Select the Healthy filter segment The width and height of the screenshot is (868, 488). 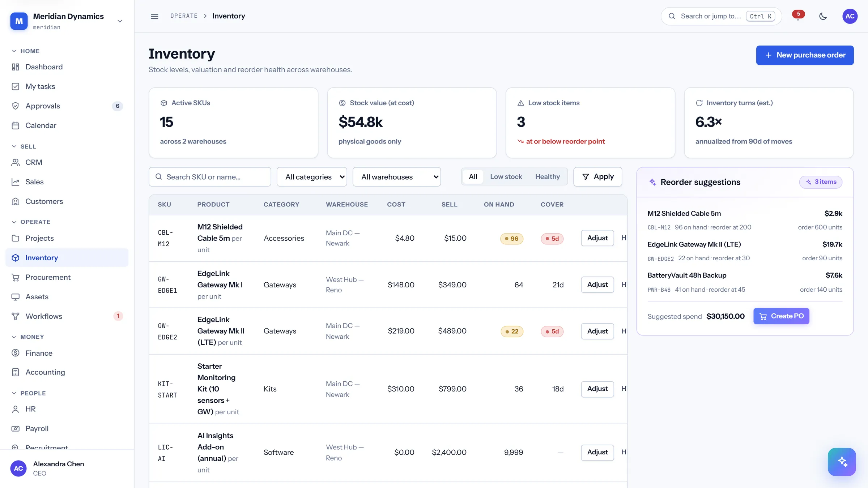click(x=547, y=177)
